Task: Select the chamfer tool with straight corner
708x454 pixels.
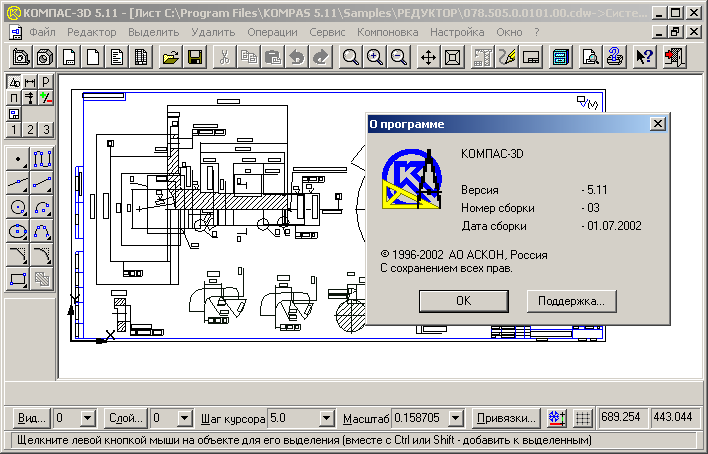Action: point(18,255)
